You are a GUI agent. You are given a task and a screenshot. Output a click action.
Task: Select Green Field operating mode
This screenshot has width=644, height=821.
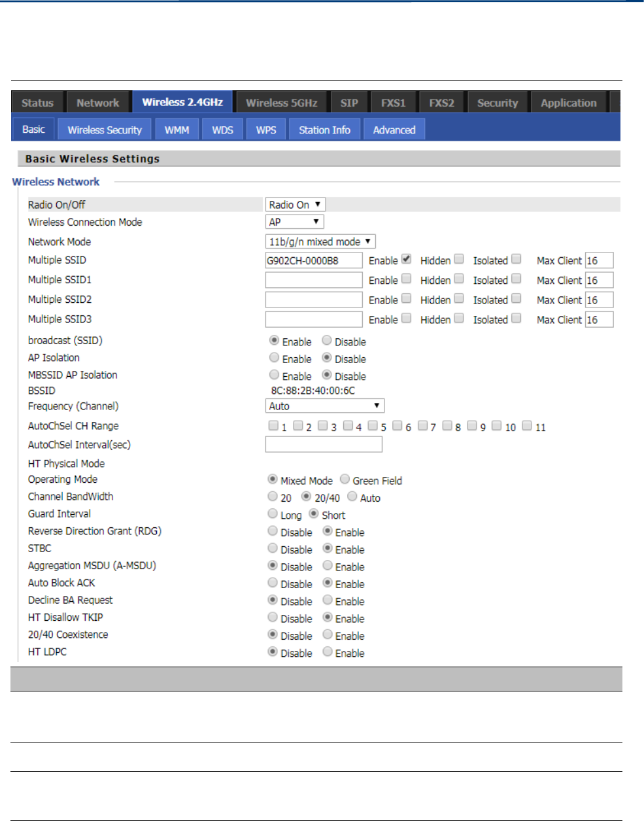(345, 480)
